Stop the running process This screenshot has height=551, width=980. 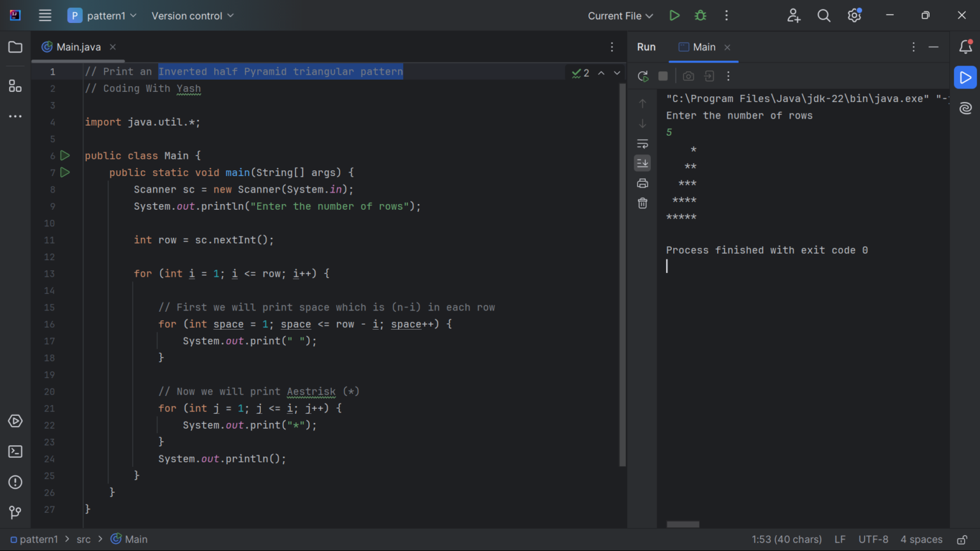click(x=663, y=76)
